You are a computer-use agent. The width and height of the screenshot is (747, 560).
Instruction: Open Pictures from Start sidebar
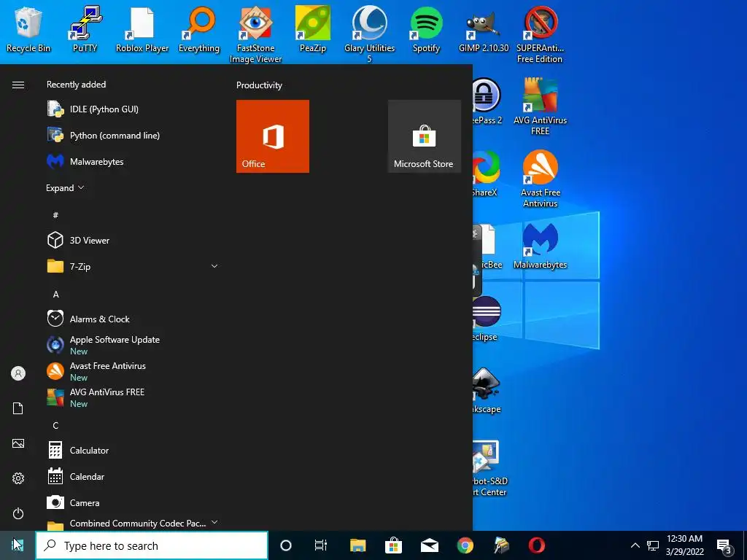pos(18,443)
